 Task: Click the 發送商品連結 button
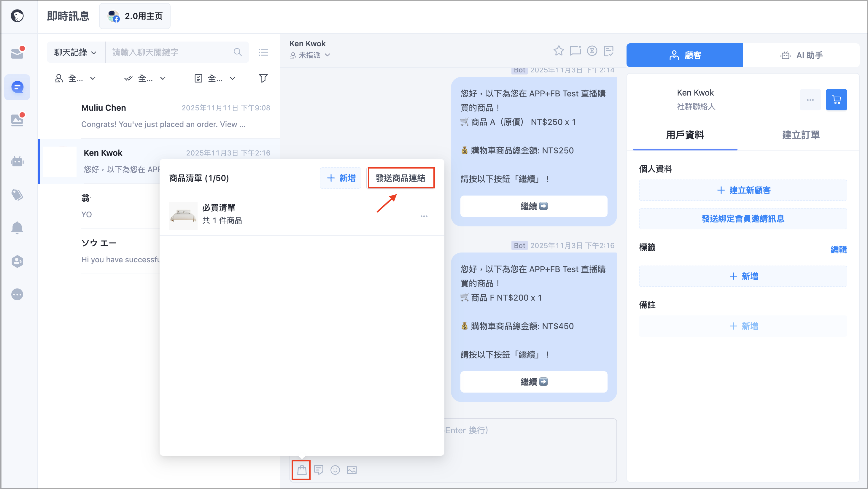point(400,178)
